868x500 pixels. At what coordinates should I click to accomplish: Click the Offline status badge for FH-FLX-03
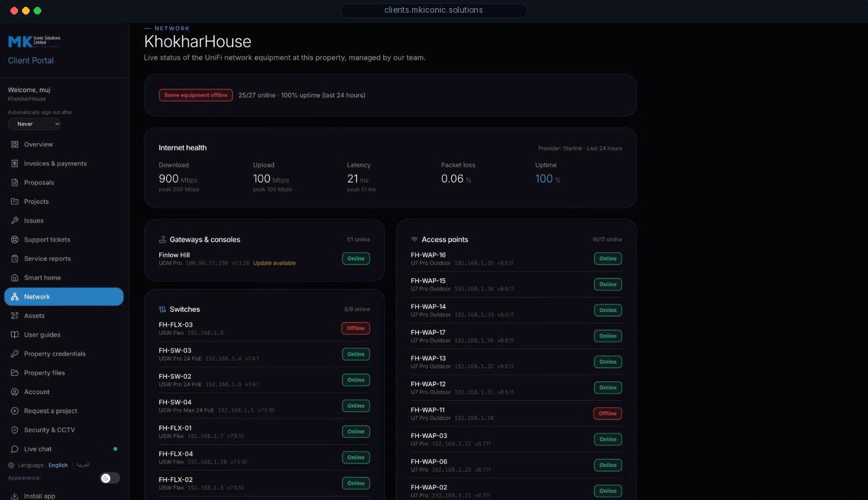coord(355,328)
